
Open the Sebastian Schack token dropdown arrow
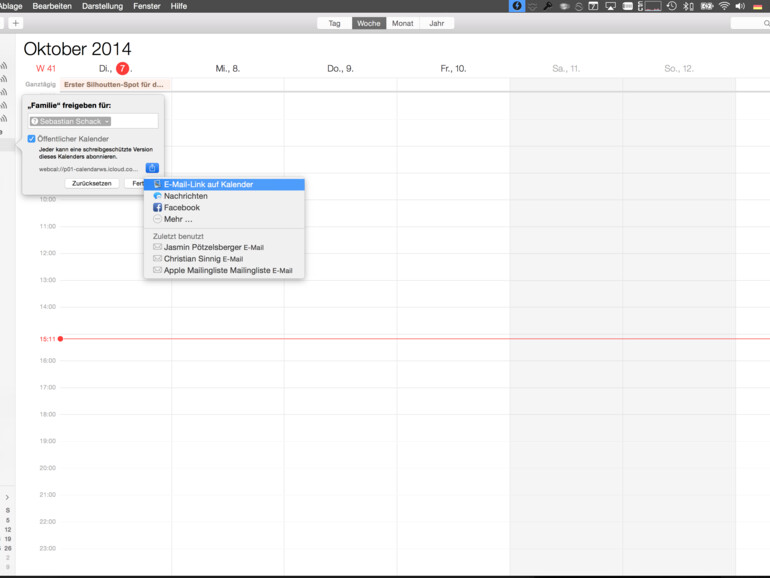(107, 121)
